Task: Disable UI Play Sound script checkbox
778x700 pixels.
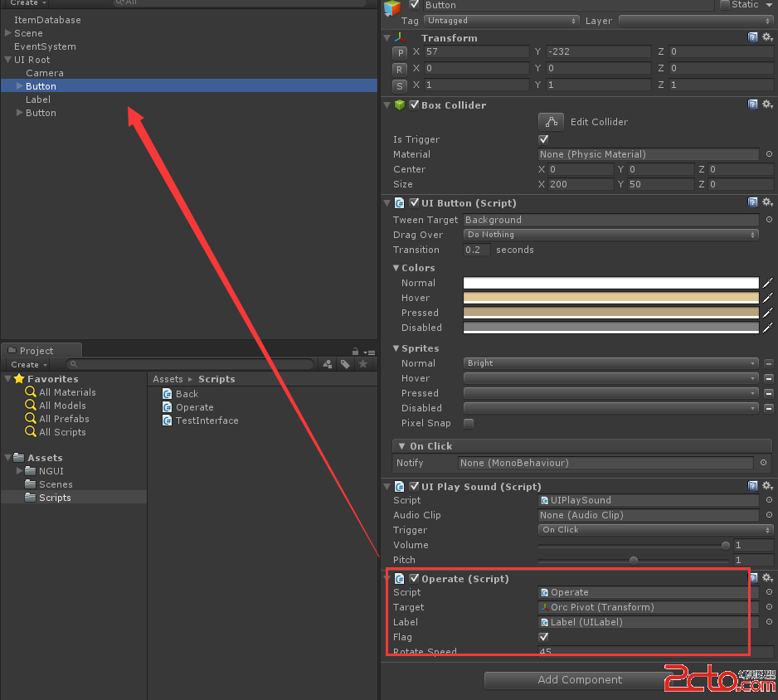Action: [415, 486]
